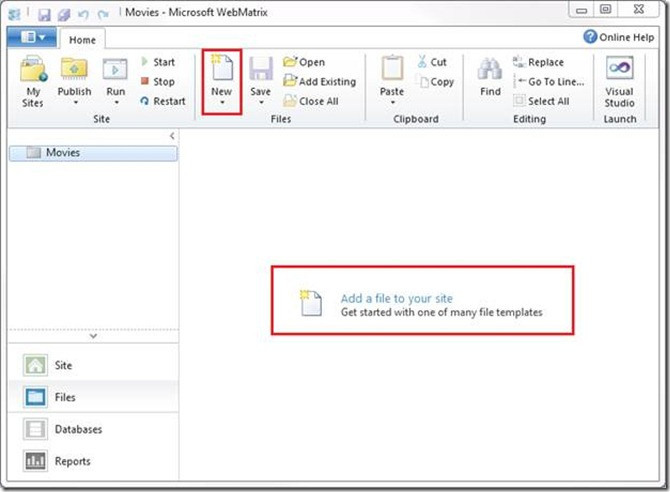
Task: Click the Paste clipboard icon
Action: coord(392,68)
